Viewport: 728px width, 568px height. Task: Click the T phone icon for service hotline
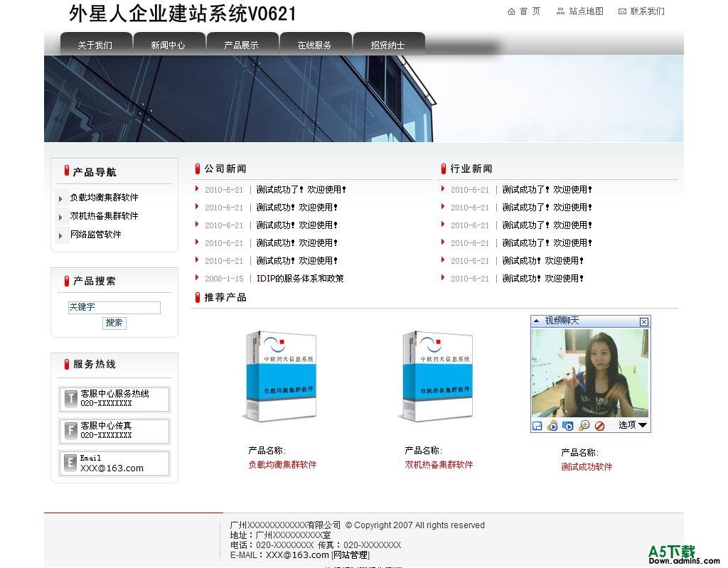point(70,399)
